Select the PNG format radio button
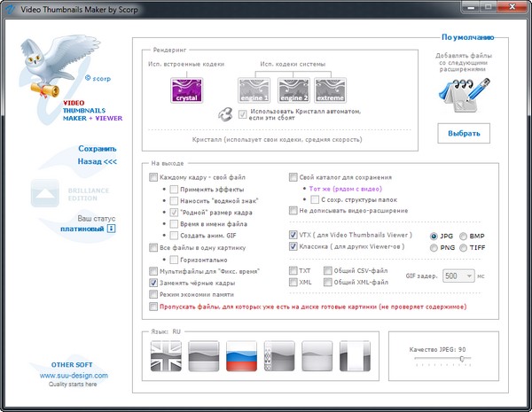The height and width of the screenshot is (412, 532). coord(434,249)
